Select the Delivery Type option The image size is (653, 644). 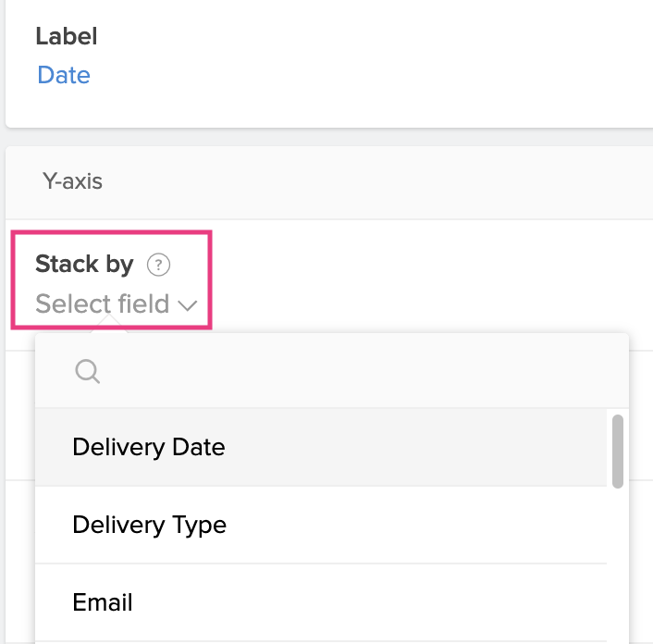tap(149, 525)
